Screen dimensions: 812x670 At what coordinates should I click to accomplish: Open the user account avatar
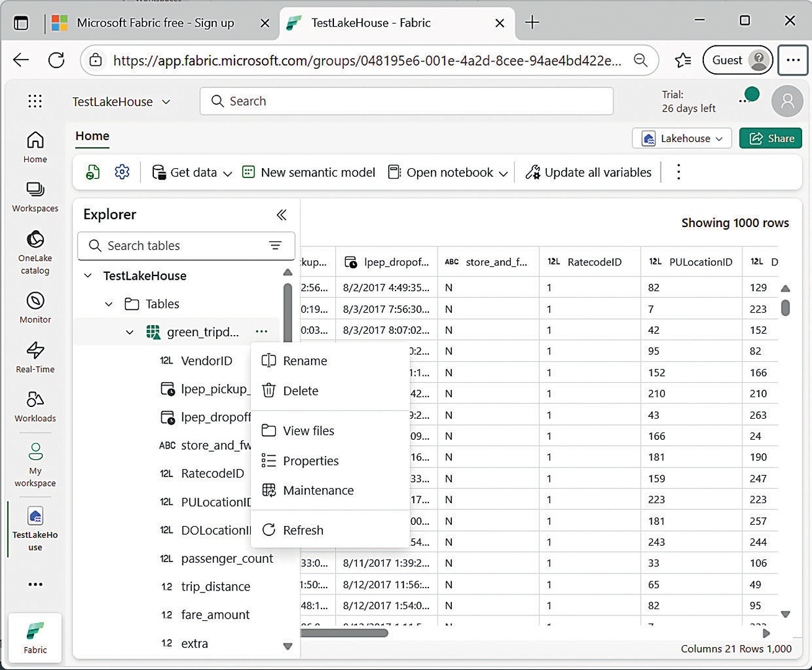click(787, 101)
